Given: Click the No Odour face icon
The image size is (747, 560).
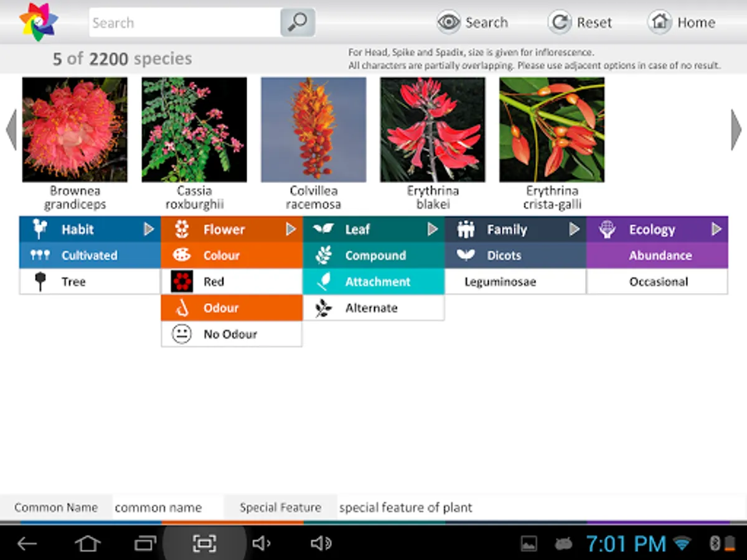Looking at the screenshot, I should 181,334.
